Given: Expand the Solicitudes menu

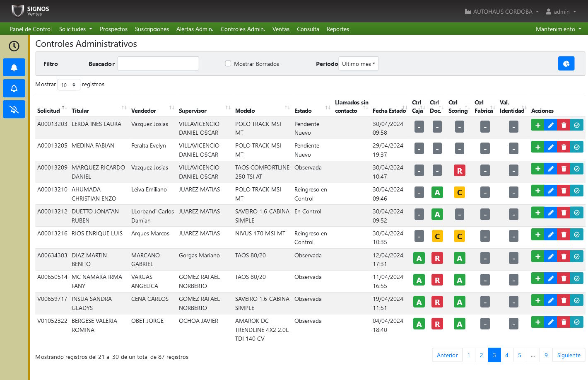Looking at the screenshot, I should click(x=75, y=29).
